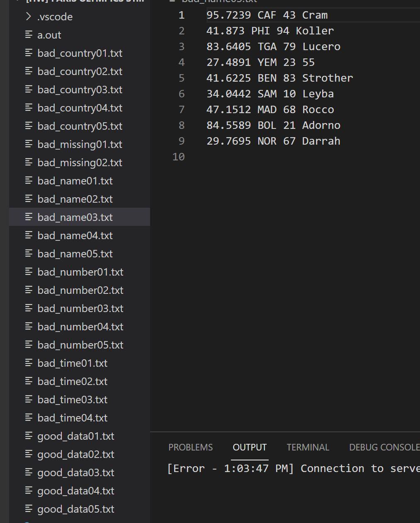420x523 pixels.
Task: Switch to the TERMINAL panel tab
Action: [308, 447]
